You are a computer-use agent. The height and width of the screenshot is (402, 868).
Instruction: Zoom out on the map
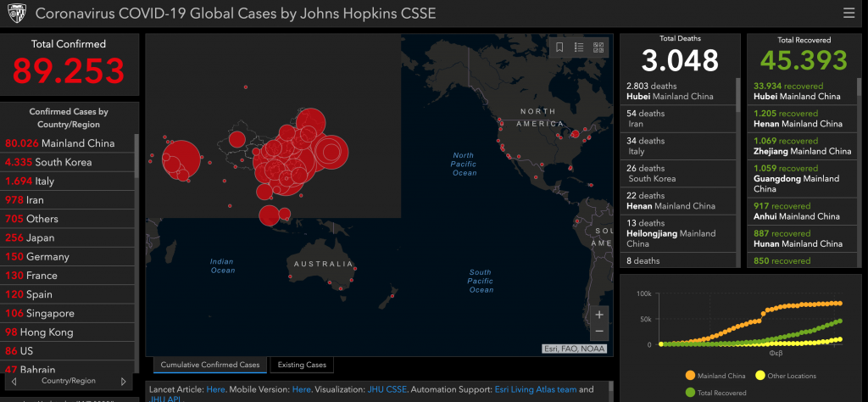(x=599, y=332)
